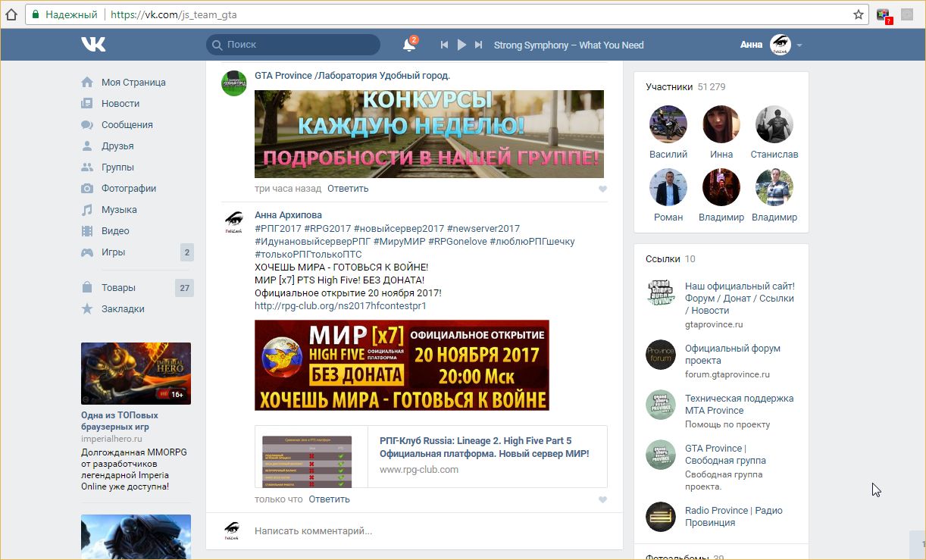This screenshot has height=560, width=926.
Task: Skip to the next track
Action: point(478,45)
